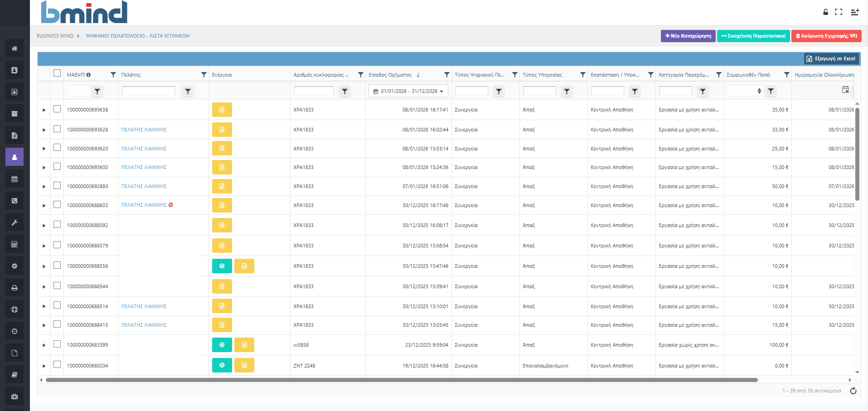Toggle fullscreen mode icon
868x411 pixels.
[x=839, y=12]
